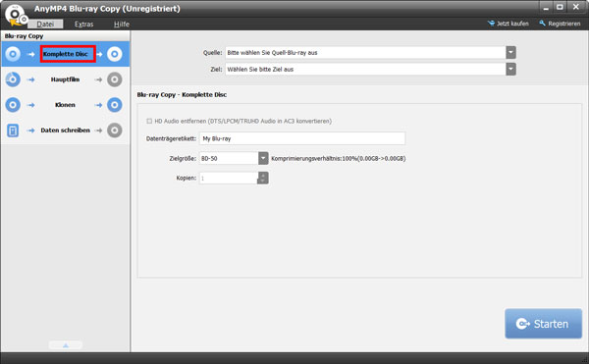Open the Datei menu
Screen dimensions: 589x364
click(45, 24)
